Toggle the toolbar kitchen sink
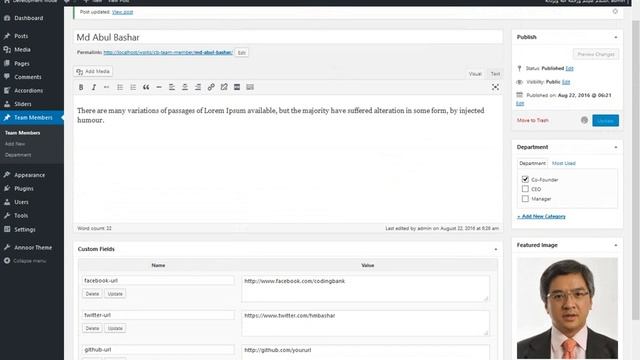640x360 pixels. [x=250, y=87]
